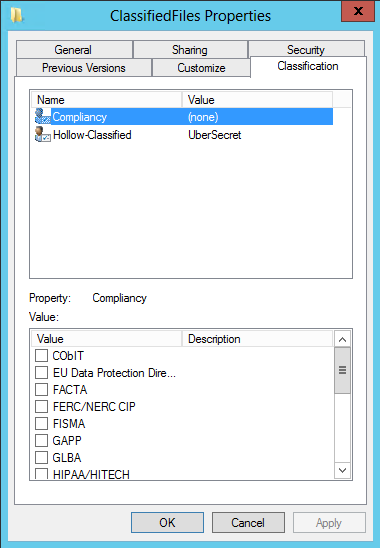Click the Description column header
The width and height of the screenshot is (380, 548).
[257, 339]
